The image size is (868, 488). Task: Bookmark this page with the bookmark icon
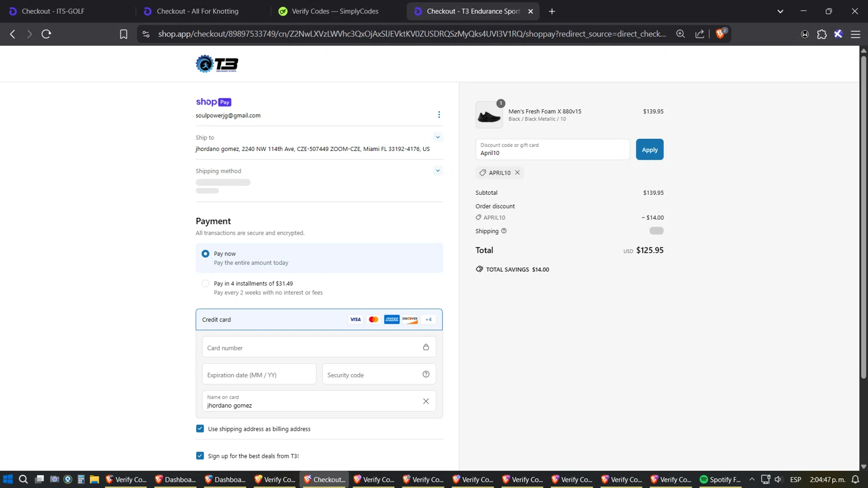click(x=123, y=34)
